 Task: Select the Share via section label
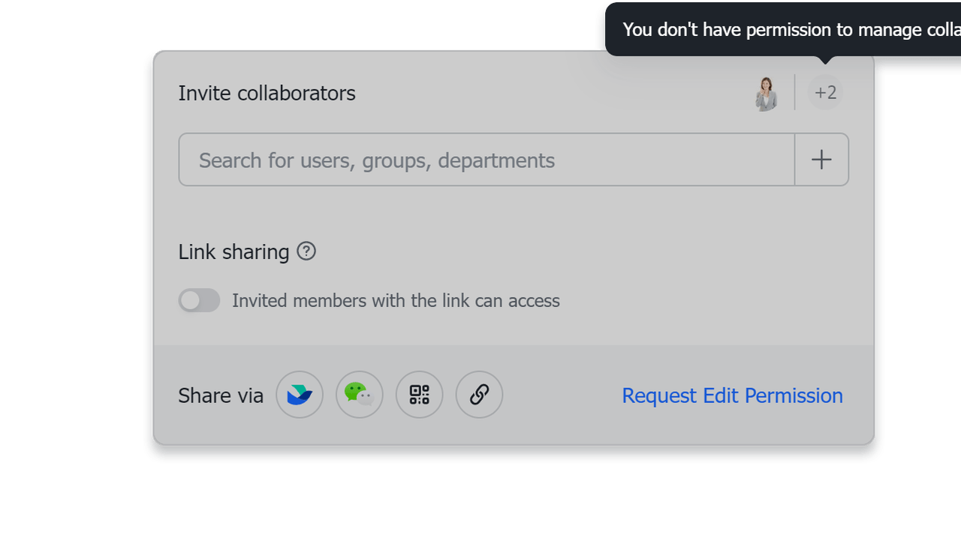221,395
